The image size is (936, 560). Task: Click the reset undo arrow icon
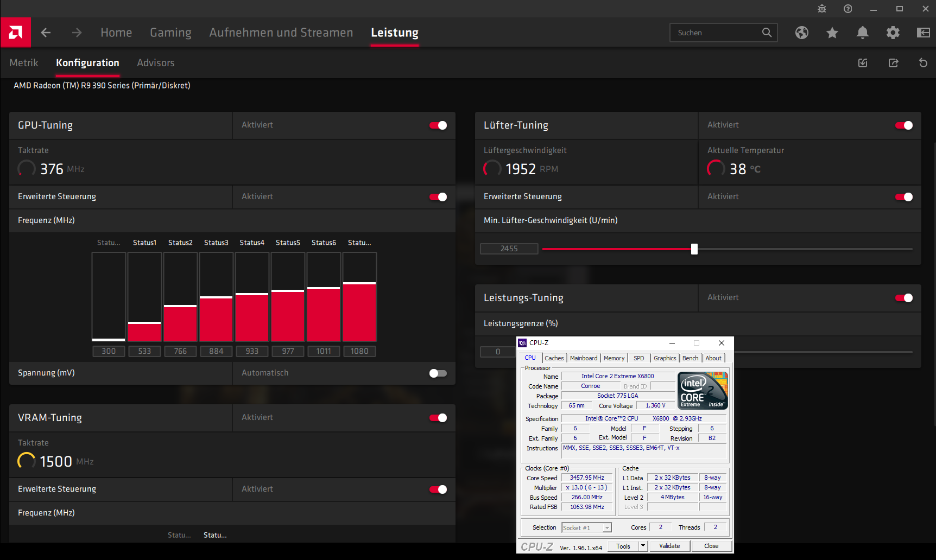coord(923,63)
